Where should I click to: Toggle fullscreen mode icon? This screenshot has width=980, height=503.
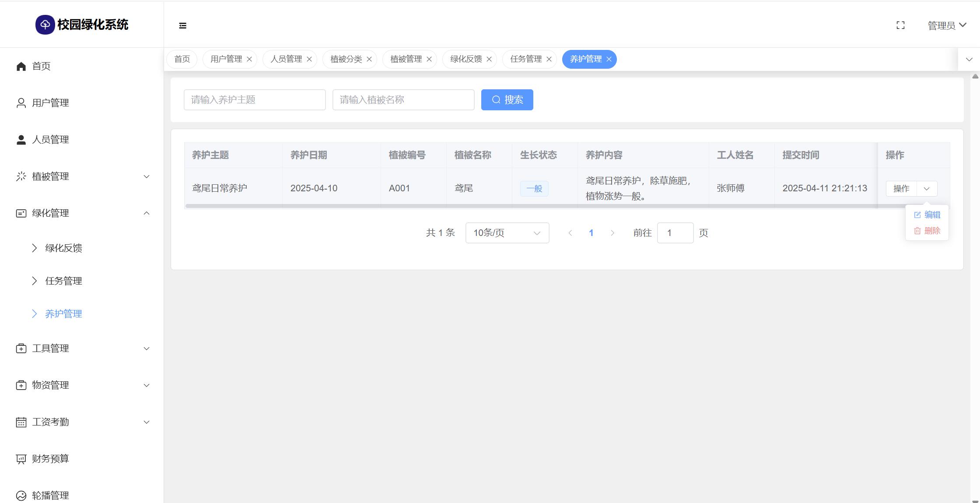(900, 25)
